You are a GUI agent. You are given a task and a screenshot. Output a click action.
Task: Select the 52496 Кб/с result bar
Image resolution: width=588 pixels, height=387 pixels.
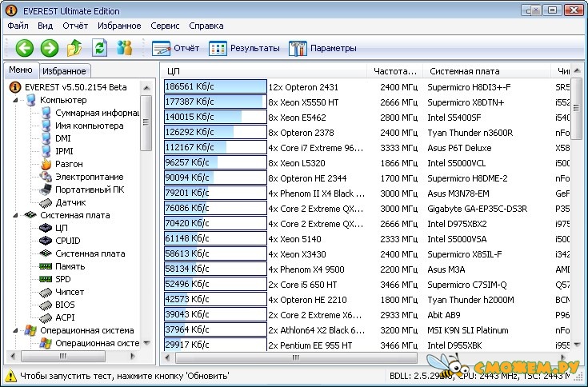[x=215, y=284]
